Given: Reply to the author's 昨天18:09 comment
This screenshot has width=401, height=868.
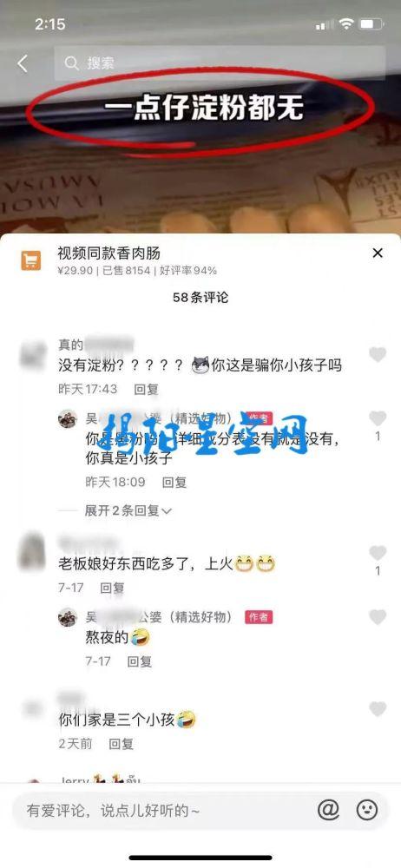Looking at the screenshot, I should click(x=174, y=482).
